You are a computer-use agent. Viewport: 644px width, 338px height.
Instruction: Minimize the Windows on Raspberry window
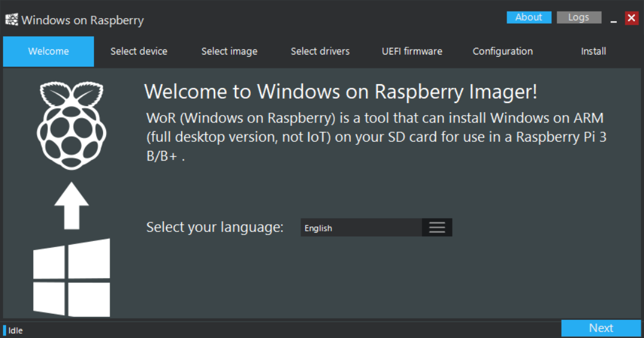click(614, 18)
